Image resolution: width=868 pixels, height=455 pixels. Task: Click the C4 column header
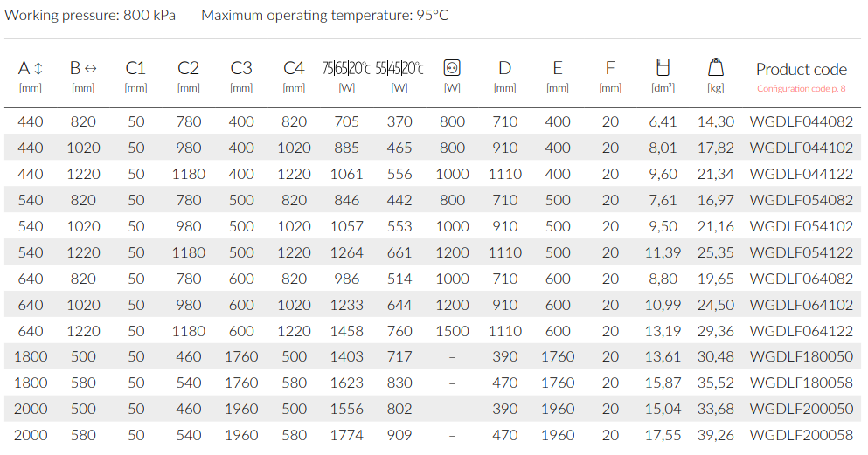pyautogui.click(x=294, y=68)
